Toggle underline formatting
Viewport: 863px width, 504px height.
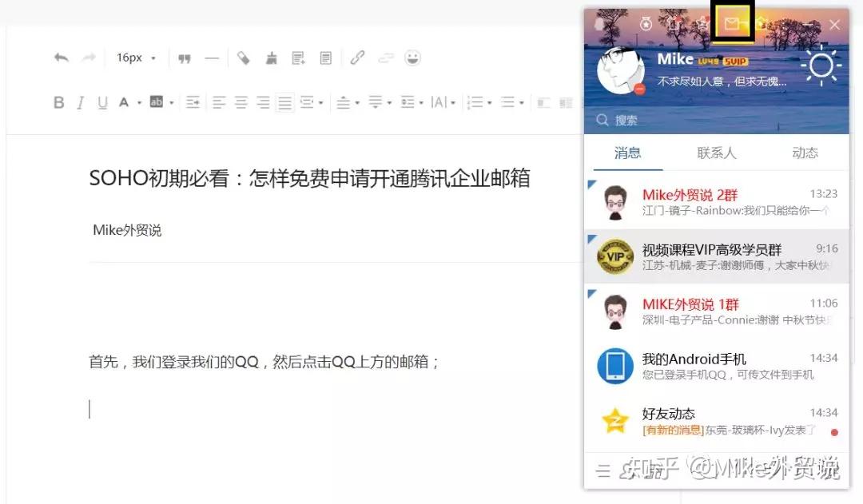pos(102,102)
